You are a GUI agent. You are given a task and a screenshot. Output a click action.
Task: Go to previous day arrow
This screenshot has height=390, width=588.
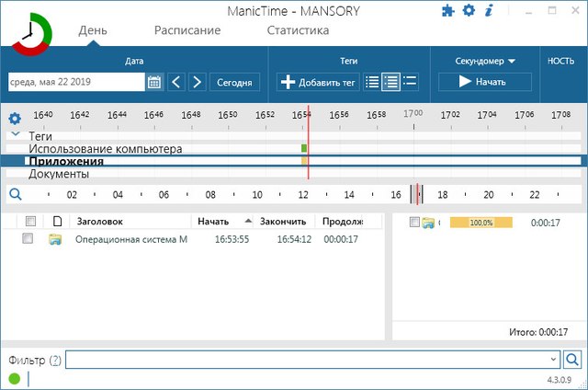coord(176,82)
